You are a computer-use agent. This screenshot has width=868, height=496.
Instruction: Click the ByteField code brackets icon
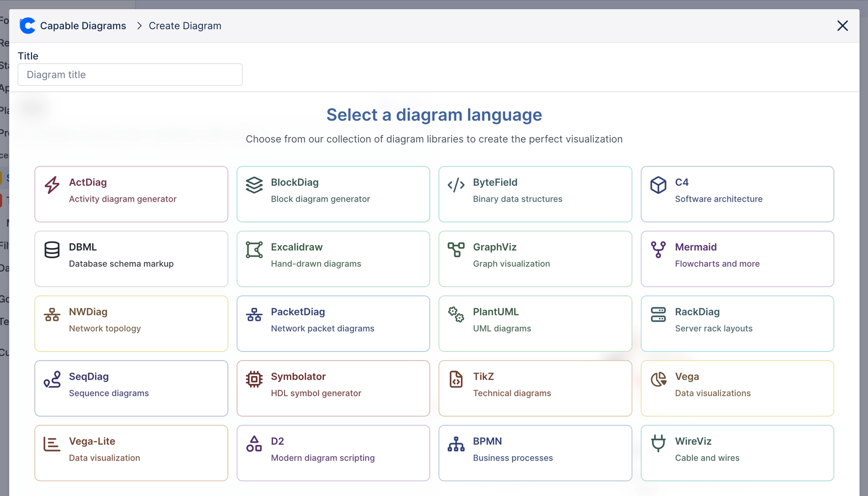point(456,185)
